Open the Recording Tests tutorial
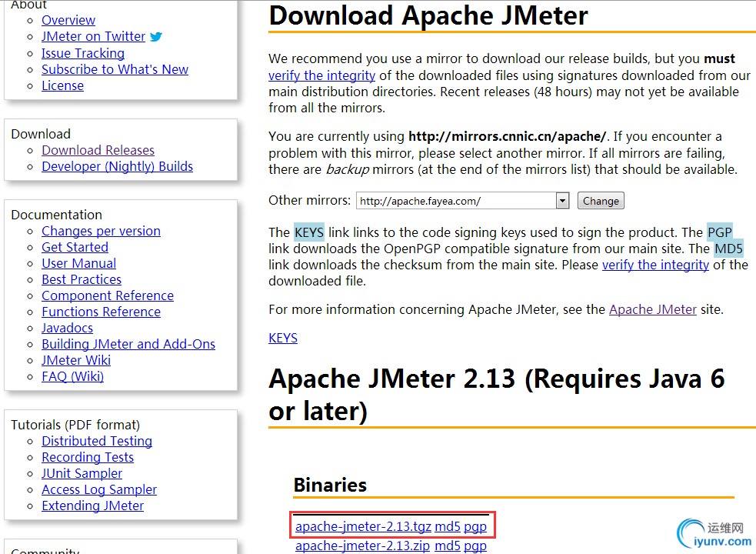The image size is (756, 554). (x=88, y=458)
